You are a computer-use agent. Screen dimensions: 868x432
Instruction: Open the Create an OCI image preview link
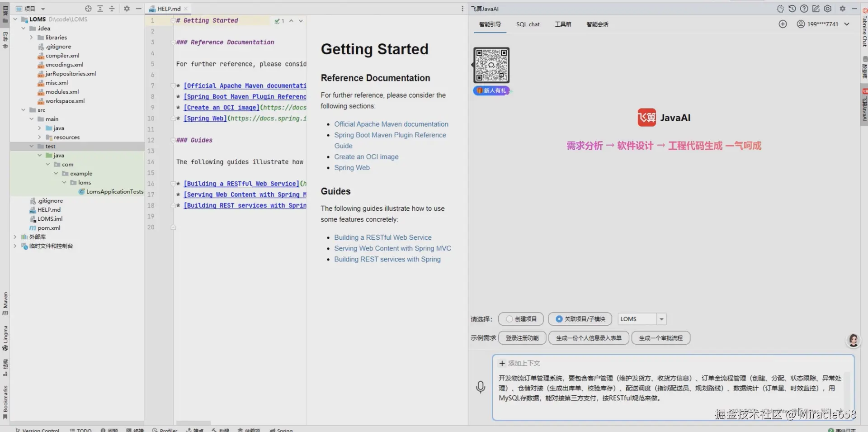(x=366, y=157)
